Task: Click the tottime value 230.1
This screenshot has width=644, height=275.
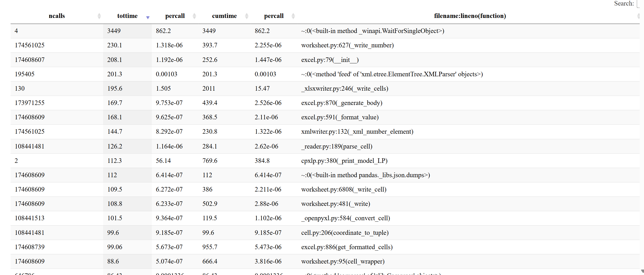Action: point(114,45)
